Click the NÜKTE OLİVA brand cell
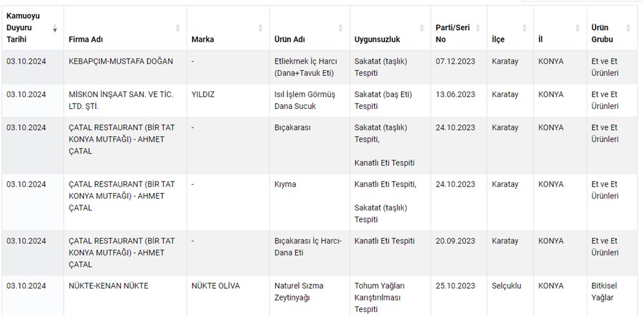Image resolution: width=644 pixels, height=316 pixels. 215,286
